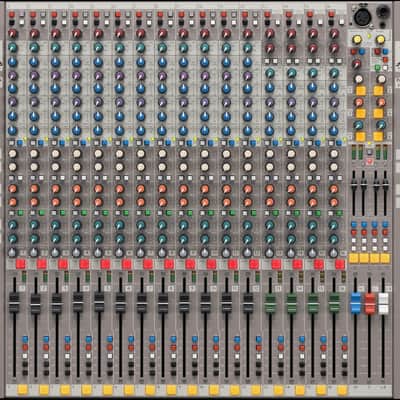Click the last channel's yellow bottom button
This screenshot has height=400, width=400.
tap(342, 389)
